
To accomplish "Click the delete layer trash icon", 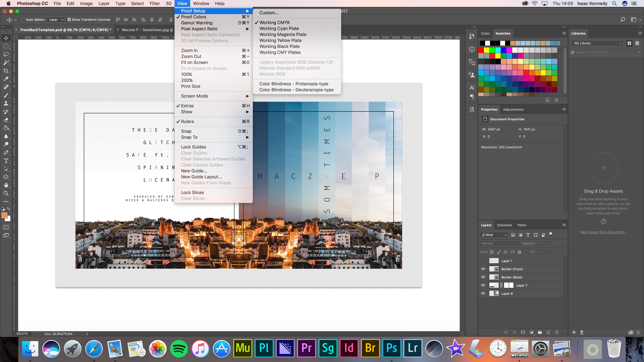I will 557,332.
